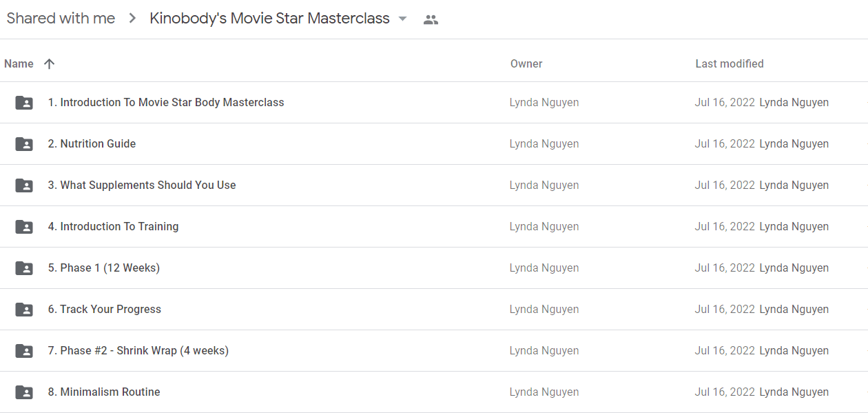868x413 pixels.
Task: Click Jul 16, 2022 date in Phase 1 row
Action: pos(725,268)
